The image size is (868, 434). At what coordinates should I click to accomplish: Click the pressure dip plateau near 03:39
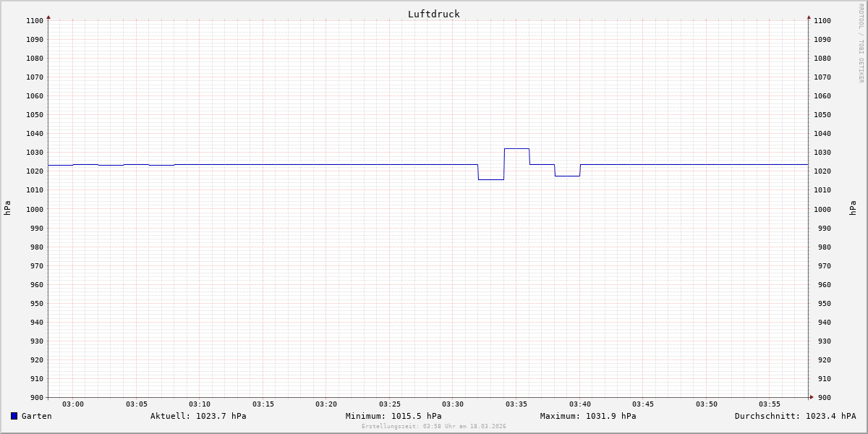point(567,176)
